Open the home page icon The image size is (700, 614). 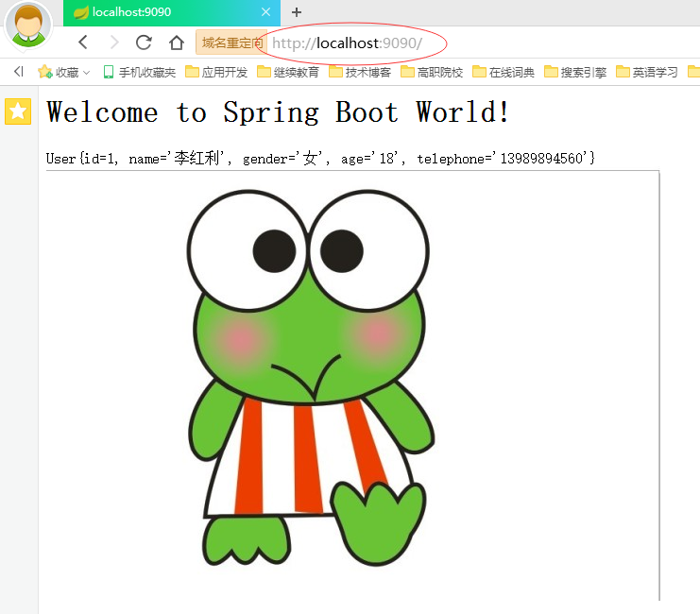[177, 43]
